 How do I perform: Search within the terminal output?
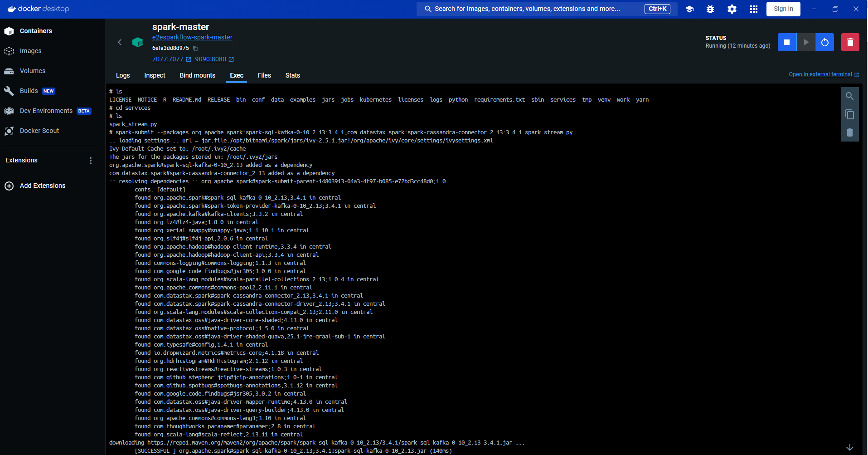coord(850,96)
